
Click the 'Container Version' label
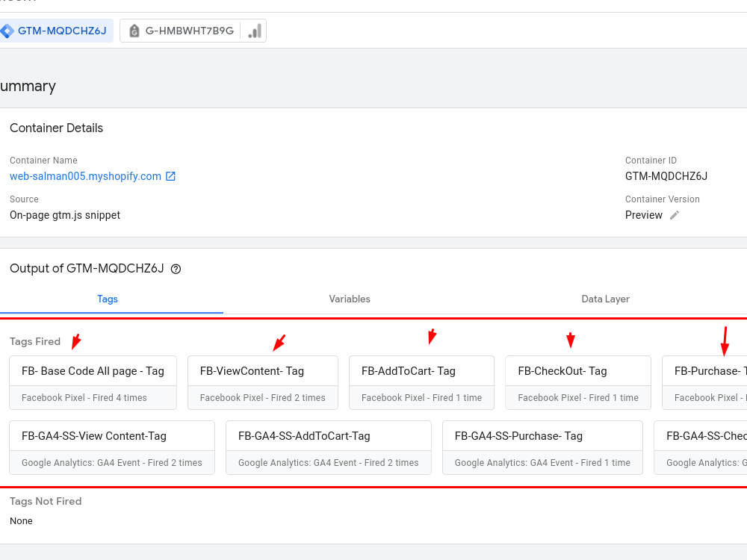(662, 199)
